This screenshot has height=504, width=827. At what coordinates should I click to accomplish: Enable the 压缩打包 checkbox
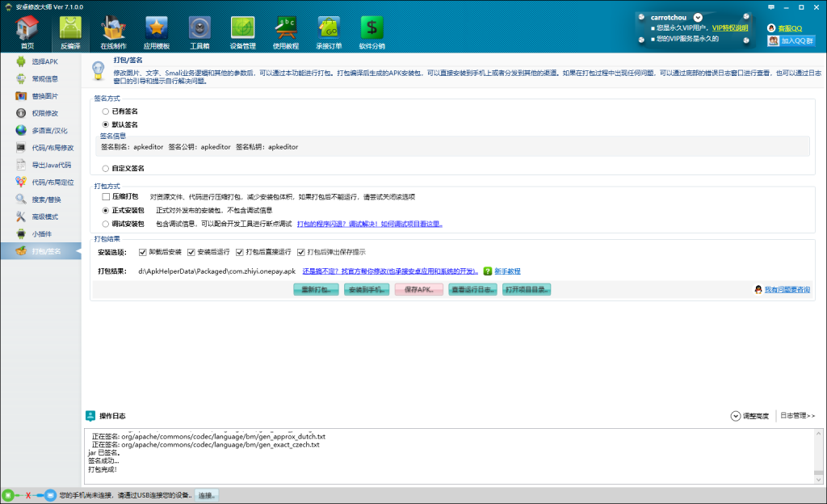point(106,196)
